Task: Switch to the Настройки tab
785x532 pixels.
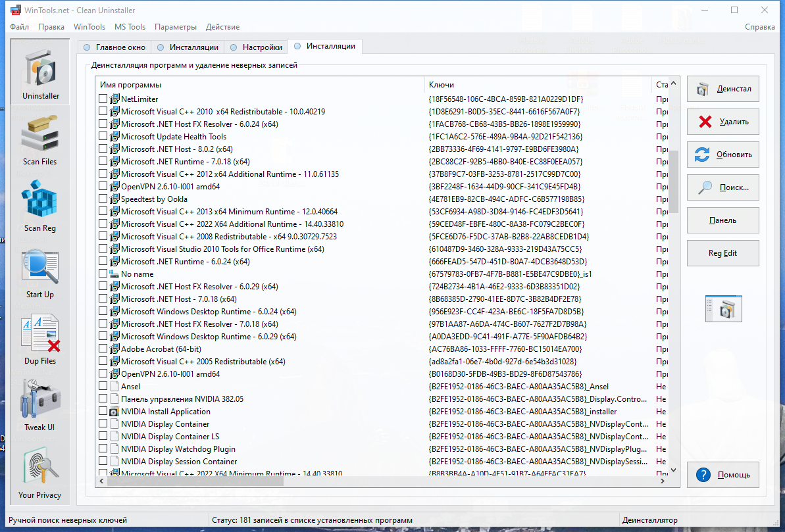Action: tap(256, 47)
